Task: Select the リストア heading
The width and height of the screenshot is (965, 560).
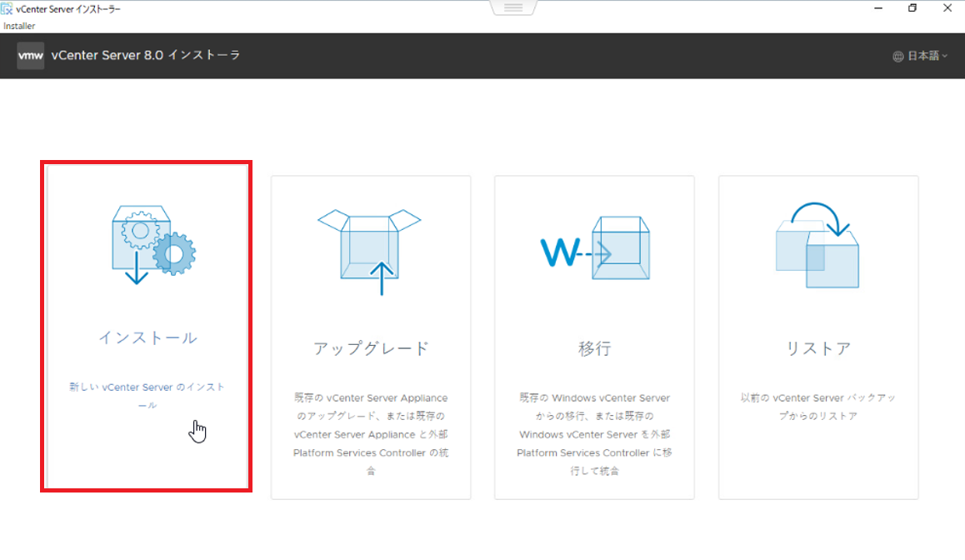Action: coord(818,349)
